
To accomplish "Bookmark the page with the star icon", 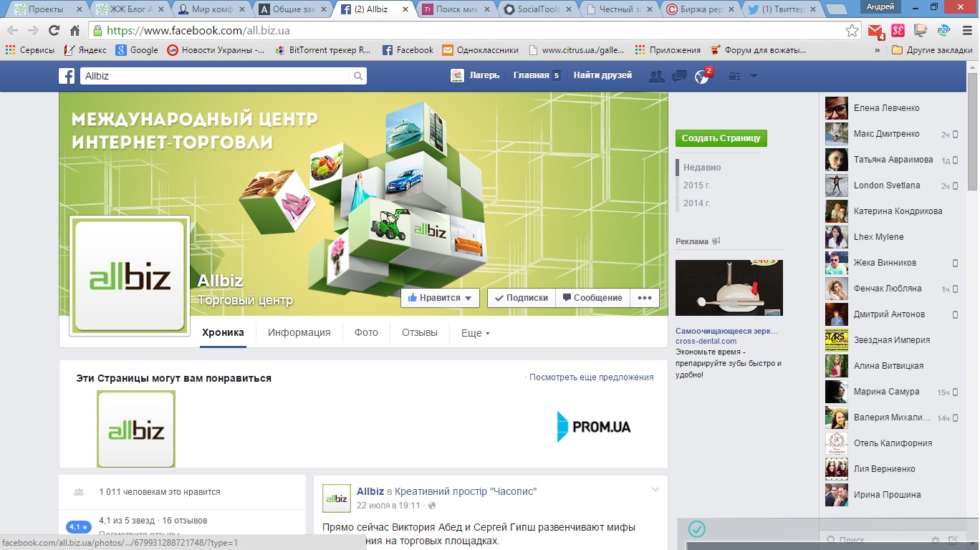I will click(x=852, y=31).
